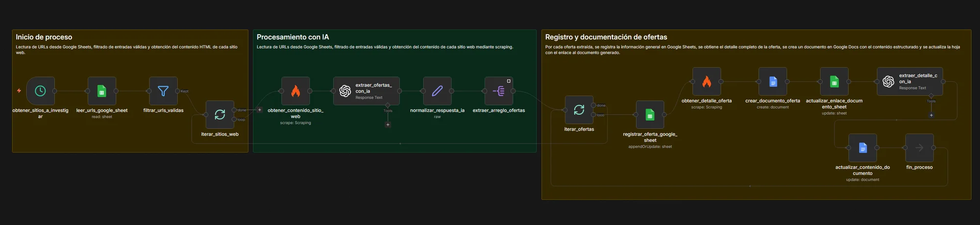Click the small corner icon on extraer_arreglo_ofertas
This screenshot has height=225, width=980.
pyautogui.click(x=509, y=81)
